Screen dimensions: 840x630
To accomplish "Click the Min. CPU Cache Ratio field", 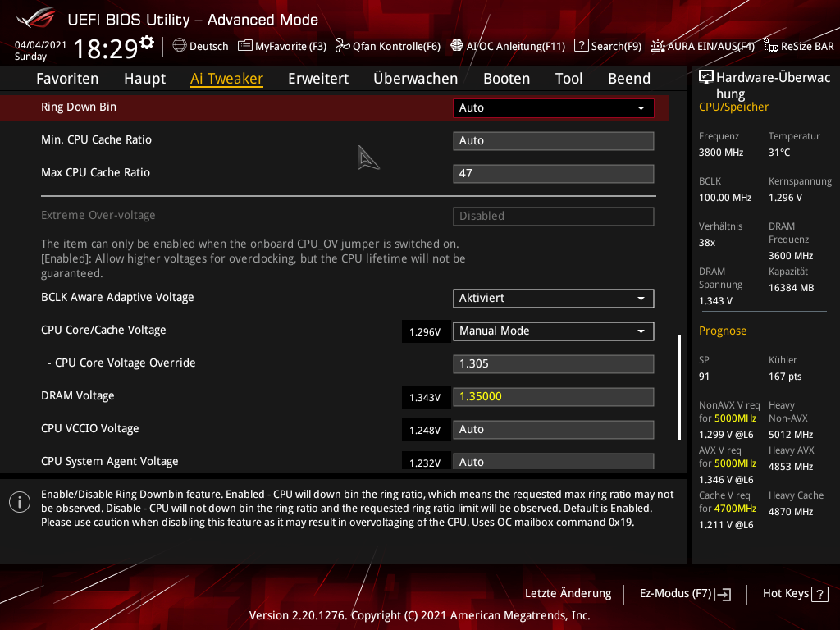I will coord(554,141).
